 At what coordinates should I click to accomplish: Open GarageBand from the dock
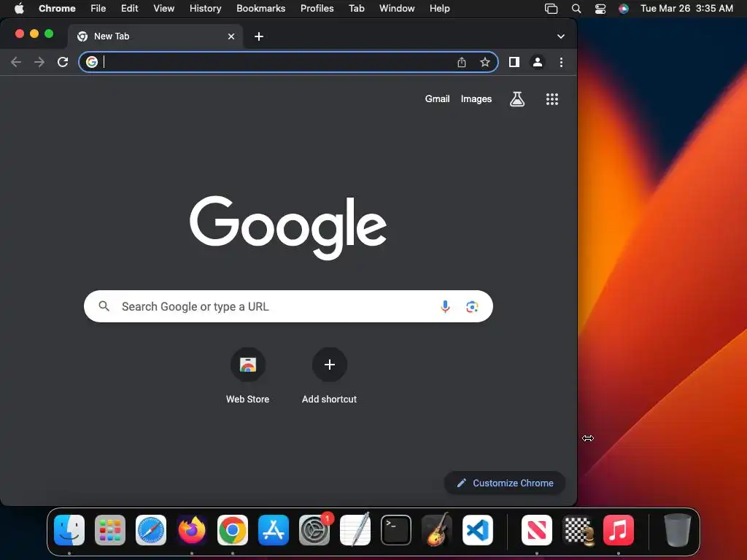click(x=437, y=529)
